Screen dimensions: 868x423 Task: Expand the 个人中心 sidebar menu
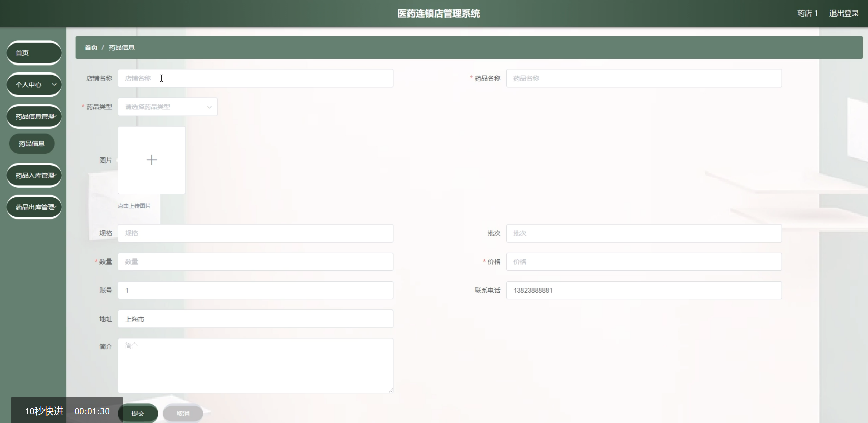[x=34, y=85]
